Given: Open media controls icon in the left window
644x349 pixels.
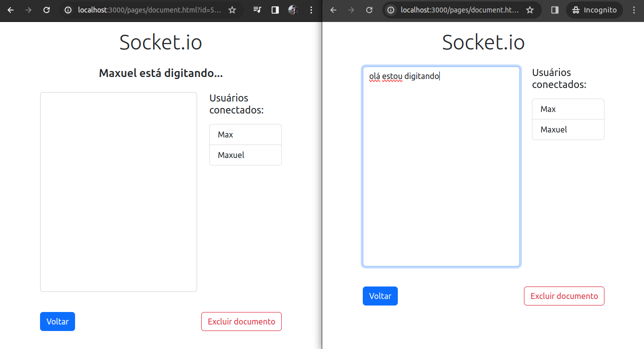Looking at the screenshot, I should click(257, 10).
